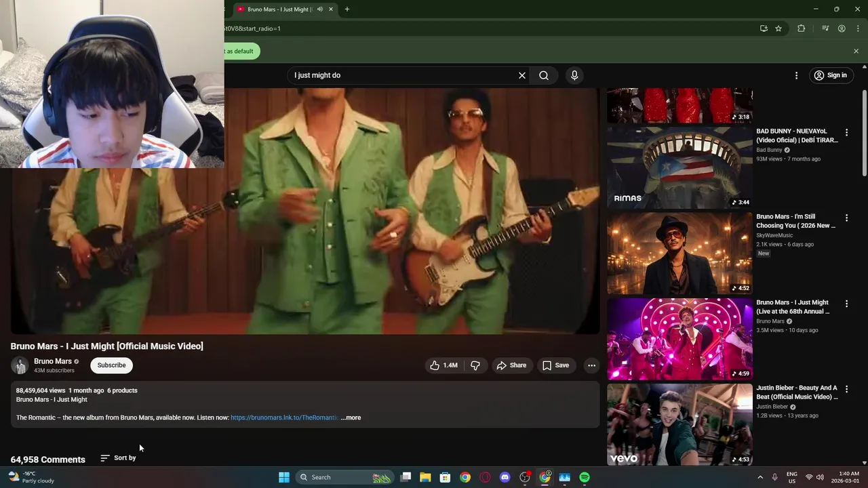Image resolution: width=868 pixels, height=488 pixels.
Task: Open Bruno Mars channel avatar
Action: tap(20, 365)
